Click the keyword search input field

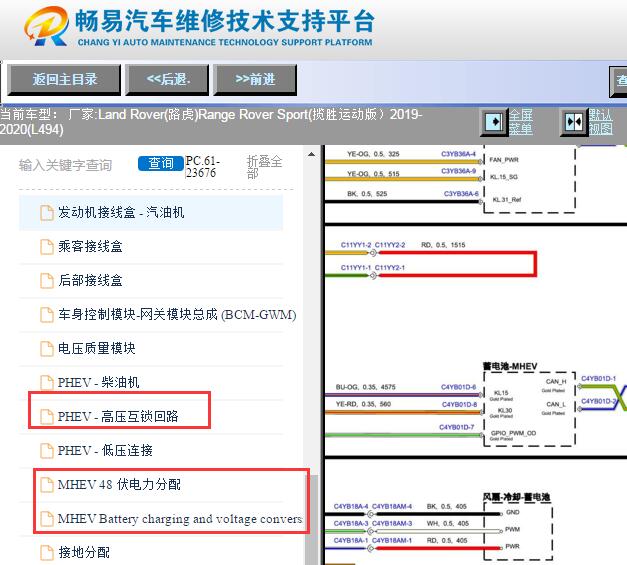(x=65, y=165)
